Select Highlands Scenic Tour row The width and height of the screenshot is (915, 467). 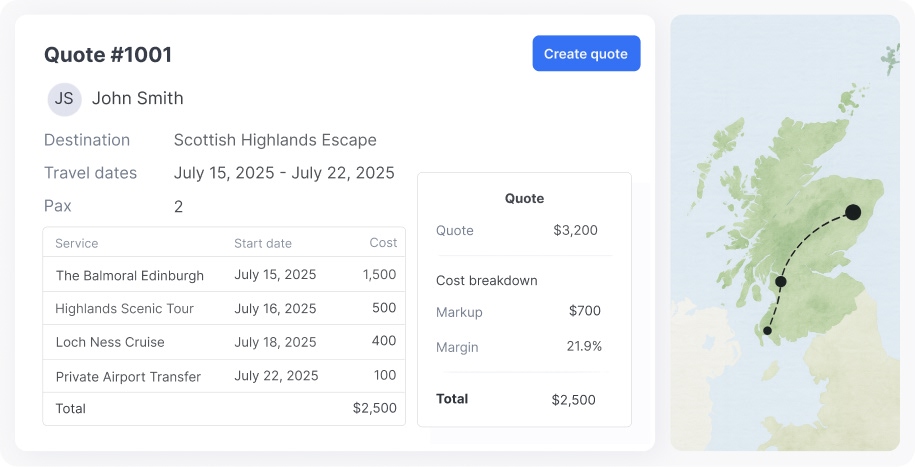click(224, 308)
